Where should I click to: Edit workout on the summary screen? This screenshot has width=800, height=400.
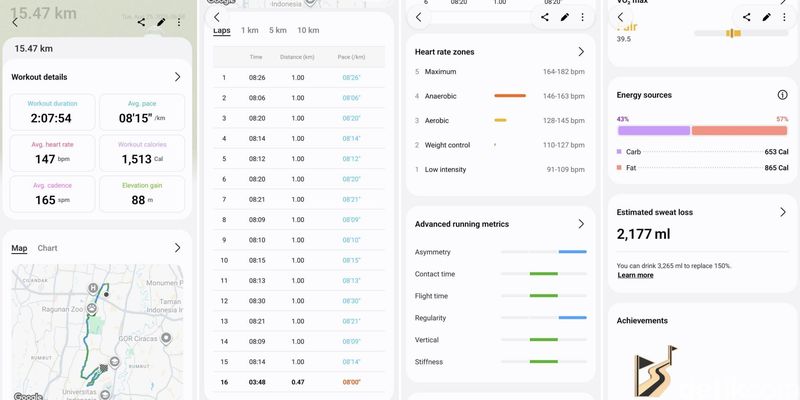click(161, 22)
